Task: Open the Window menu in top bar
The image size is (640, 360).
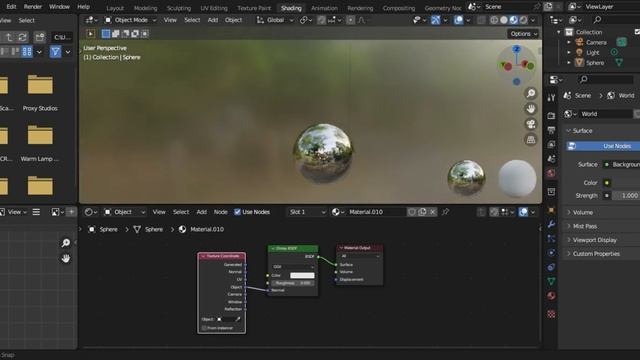Action: (x=59, y=7)
